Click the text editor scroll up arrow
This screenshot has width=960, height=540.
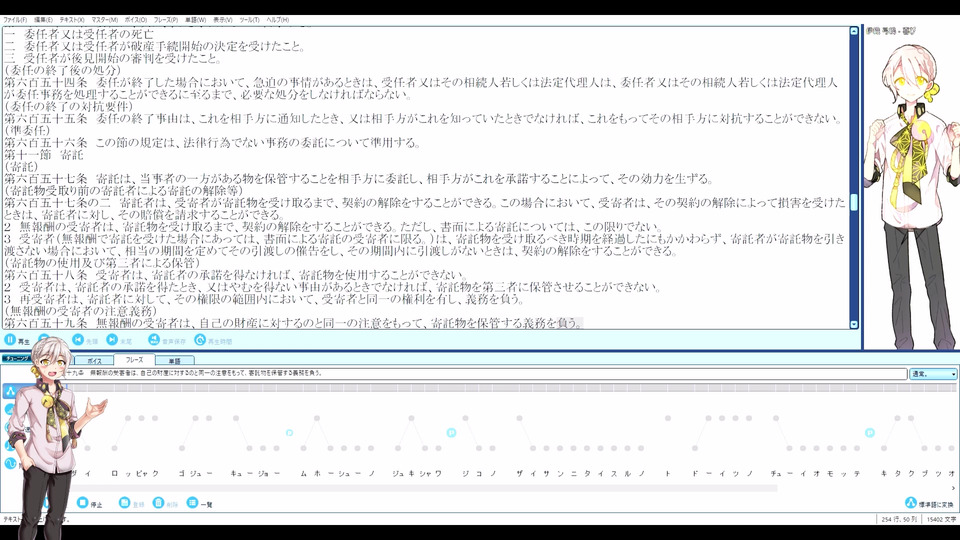[854, 31]
